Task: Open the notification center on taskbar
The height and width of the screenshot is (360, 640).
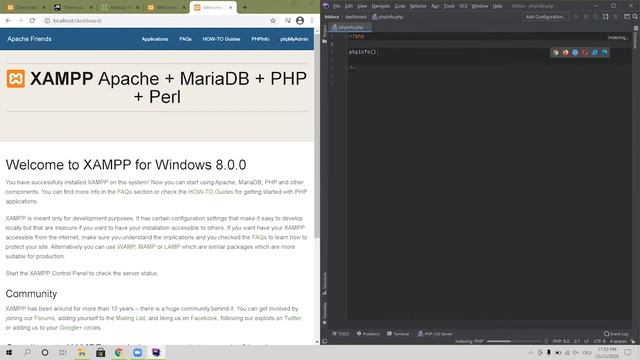Action: tap(628, 353)
